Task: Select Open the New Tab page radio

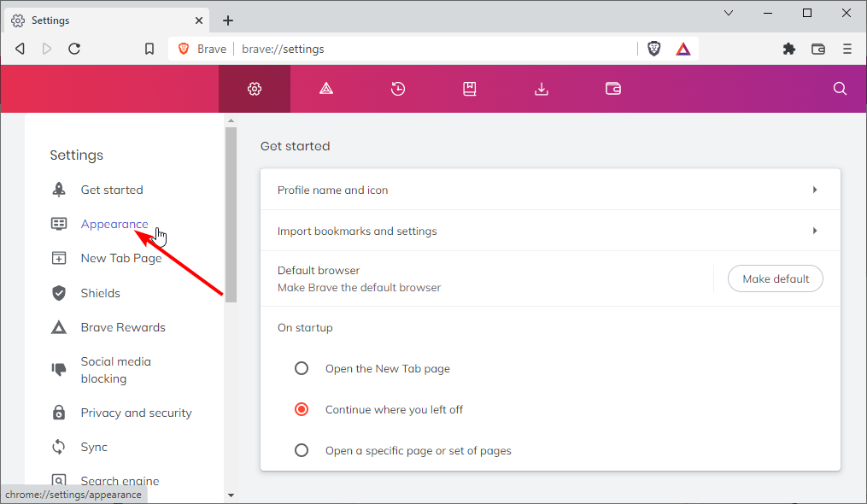Action: tap(302, 368)
